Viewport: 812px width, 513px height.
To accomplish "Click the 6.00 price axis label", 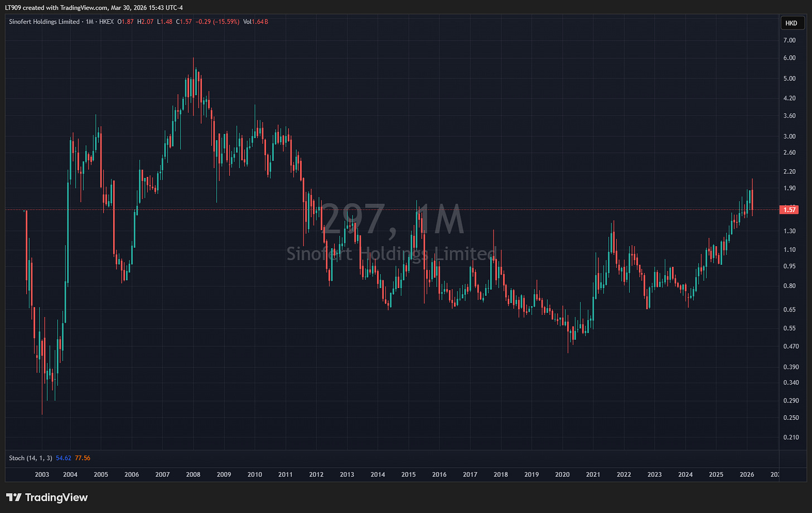I will pyautogui.click(x=789, y=58).
